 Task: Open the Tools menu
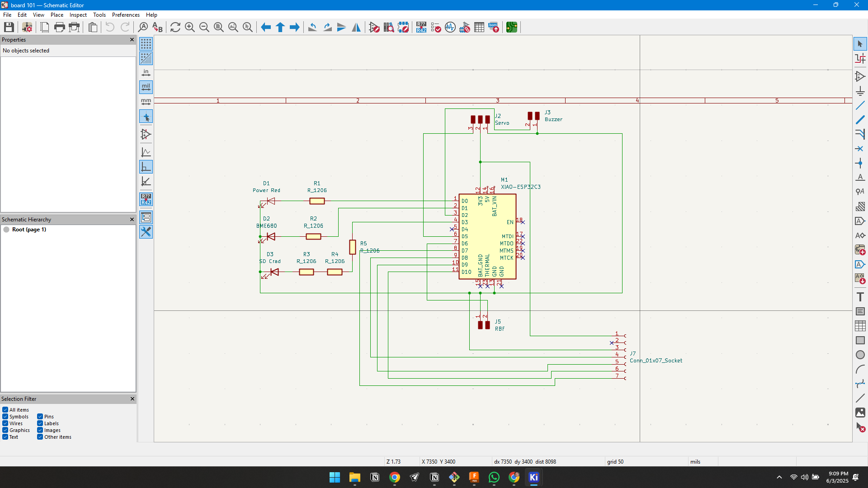(x=99, y=15)
